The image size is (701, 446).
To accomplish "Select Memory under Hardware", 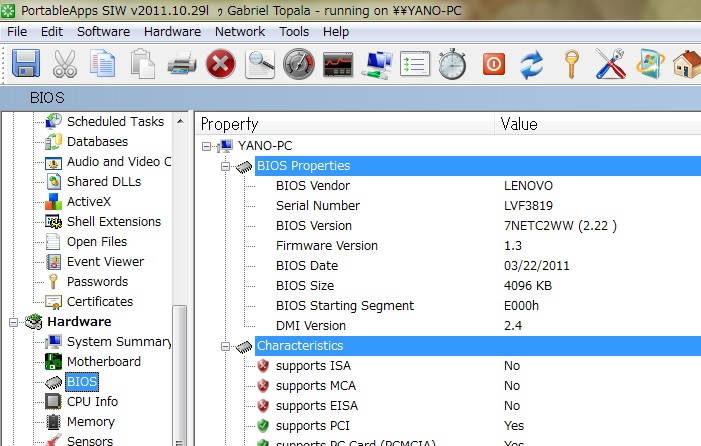I will pos(91,421).
